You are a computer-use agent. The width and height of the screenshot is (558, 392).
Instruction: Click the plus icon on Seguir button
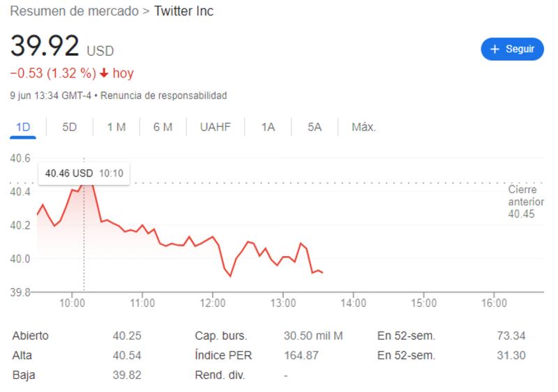coord(496,49)
